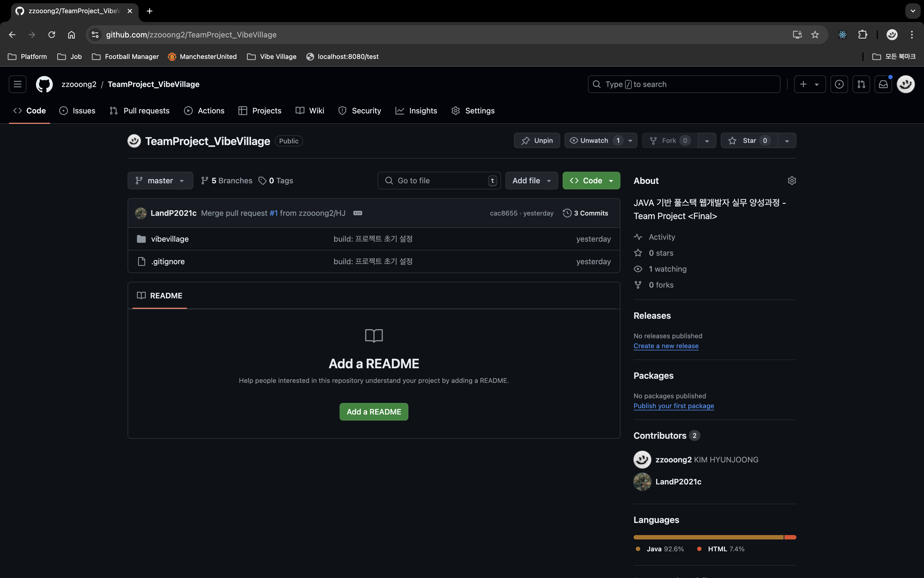Unpin the repository with Unpin button
The width and height of the screenshot is (924, 578).
537,141
